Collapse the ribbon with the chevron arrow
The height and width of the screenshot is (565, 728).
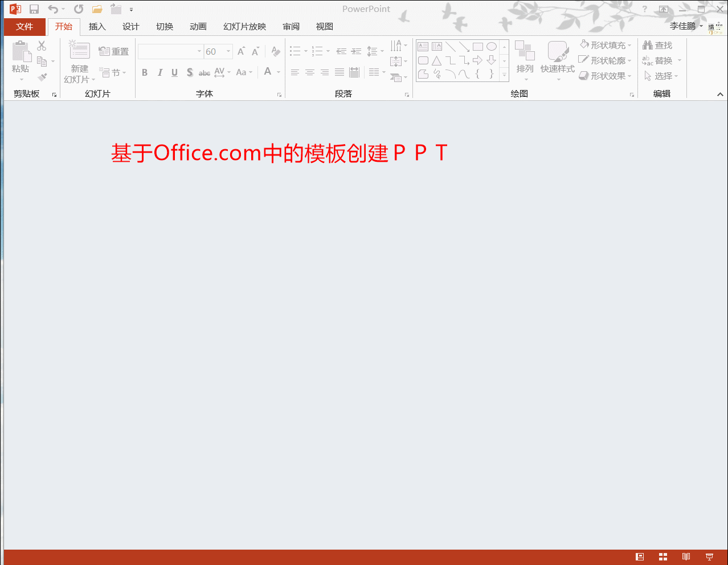(x=720, y=94)
